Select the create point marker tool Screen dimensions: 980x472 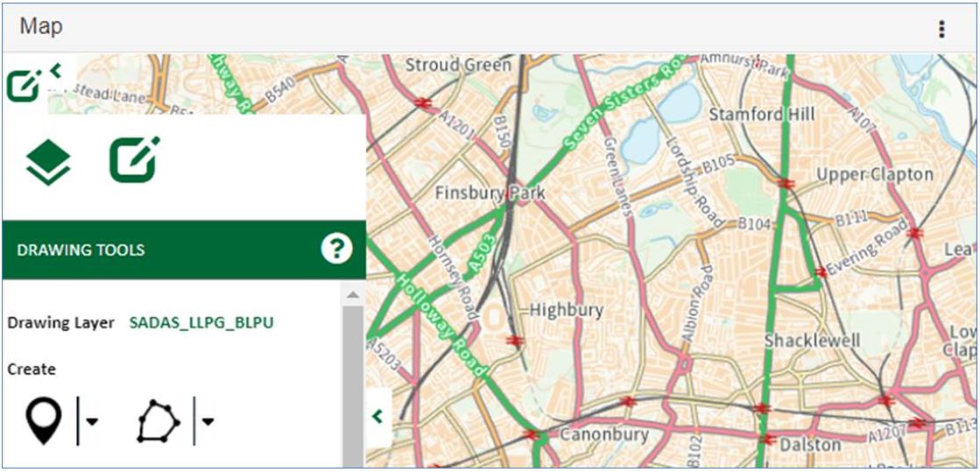pyautogui.click(x=44, y=421)
